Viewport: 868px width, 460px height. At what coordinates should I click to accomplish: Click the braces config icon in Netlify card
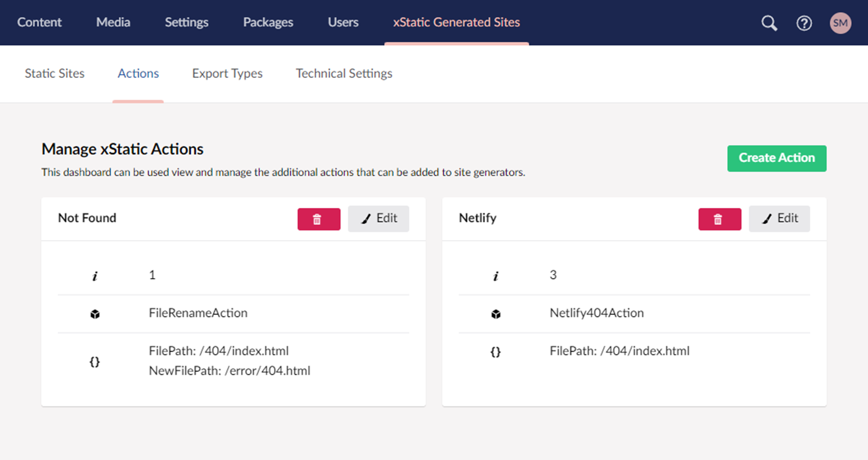pos(495,352)
